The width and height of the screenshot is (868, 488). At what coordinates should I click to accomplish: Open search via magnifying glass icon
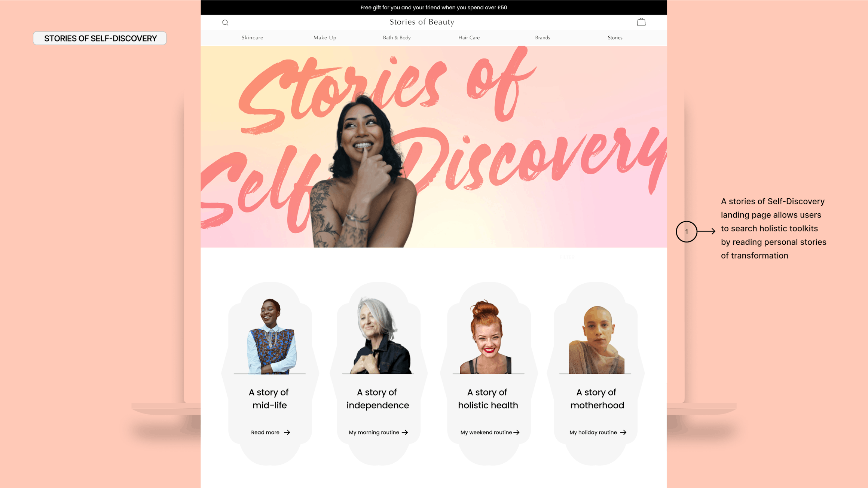click(x=225, y=22)
